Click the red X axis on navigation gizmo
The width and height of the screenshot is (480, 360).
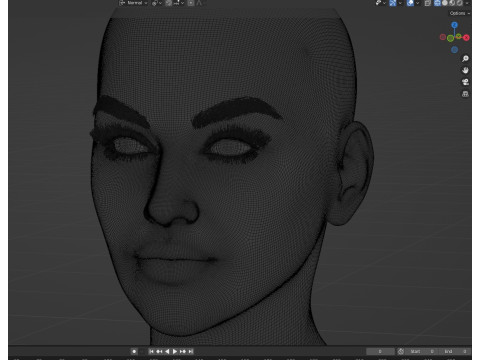[x=466, y=38]
